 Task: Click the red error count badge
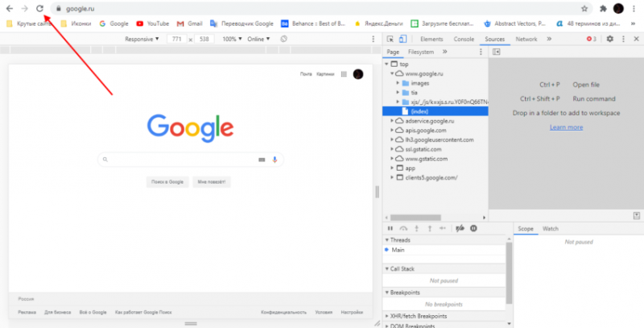592,39
